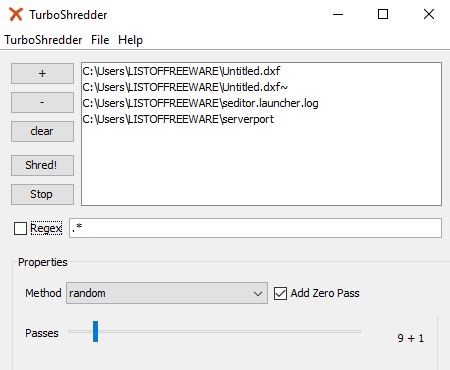Enable the Regex checkbox
Viewport: 450px width, 370px height.
20,228
